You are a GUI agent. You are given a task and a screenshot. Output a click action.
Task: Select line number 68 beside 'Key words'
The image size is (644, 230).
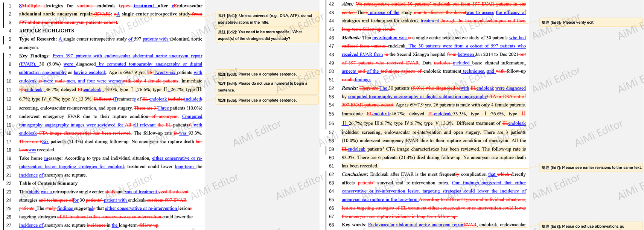[x=332, y=225]
